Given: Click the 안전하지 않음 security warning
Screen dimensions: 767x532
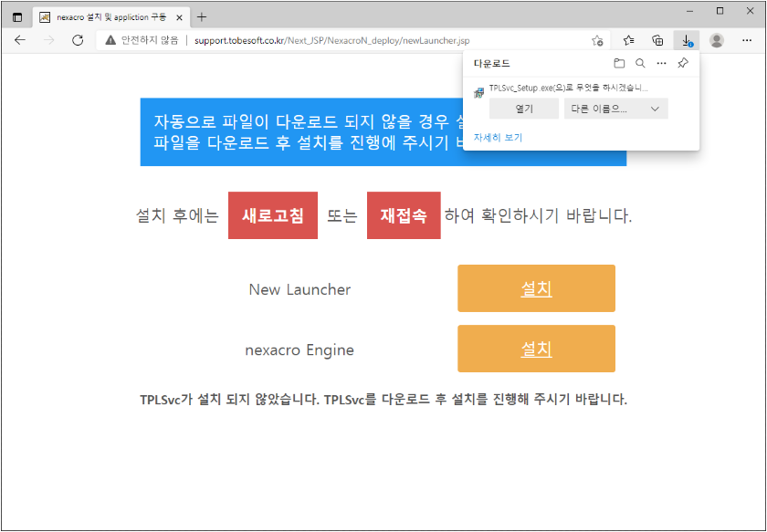Looking at the screenshot, I should coord(142,40).
